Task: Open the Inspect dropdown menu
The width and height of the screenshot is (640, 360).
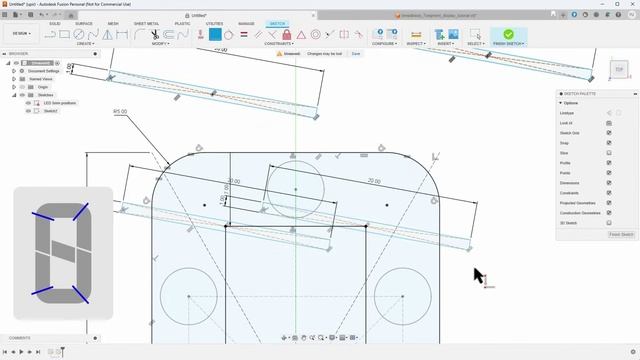Action: (416, 44)
